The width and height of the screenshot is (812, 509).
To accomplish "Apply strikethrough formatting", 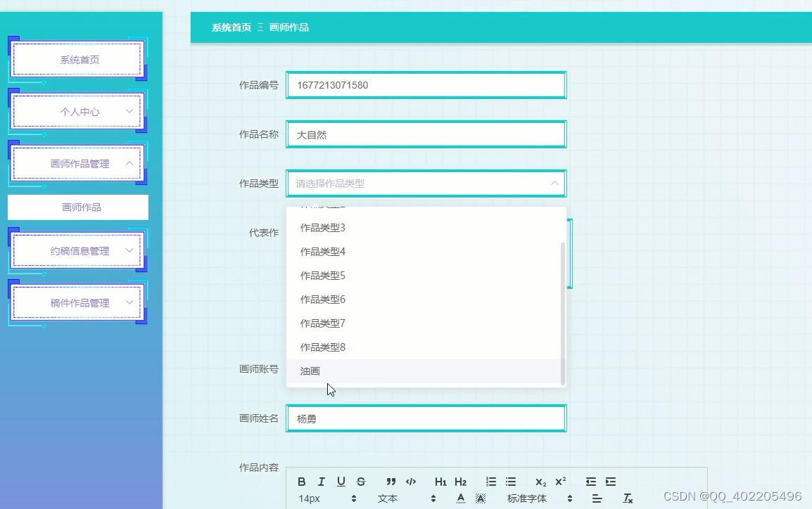I will click(361, 482).
